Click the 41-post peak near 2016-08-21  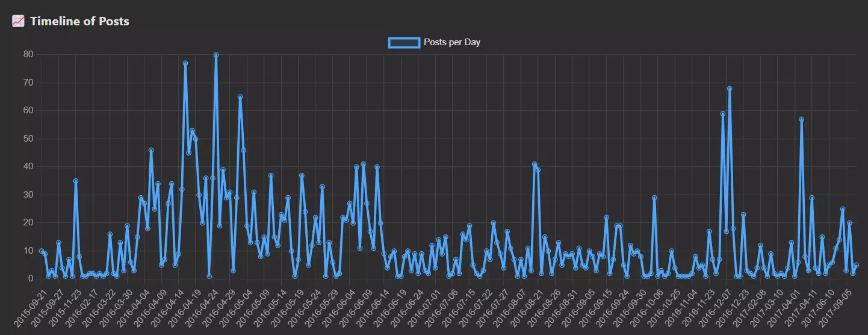[x=535, y=164]
